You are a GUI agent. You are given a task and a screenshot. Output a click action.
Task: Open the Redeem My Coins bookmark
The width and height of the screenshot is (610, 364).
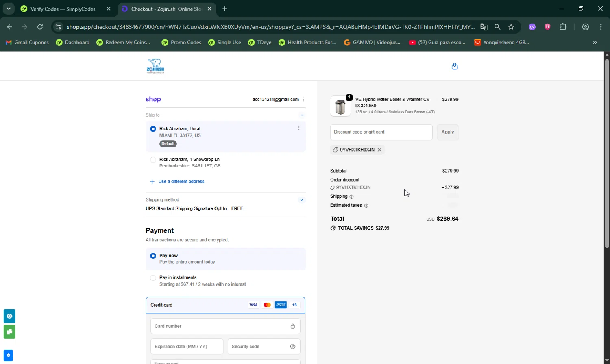tap(123, 42)
